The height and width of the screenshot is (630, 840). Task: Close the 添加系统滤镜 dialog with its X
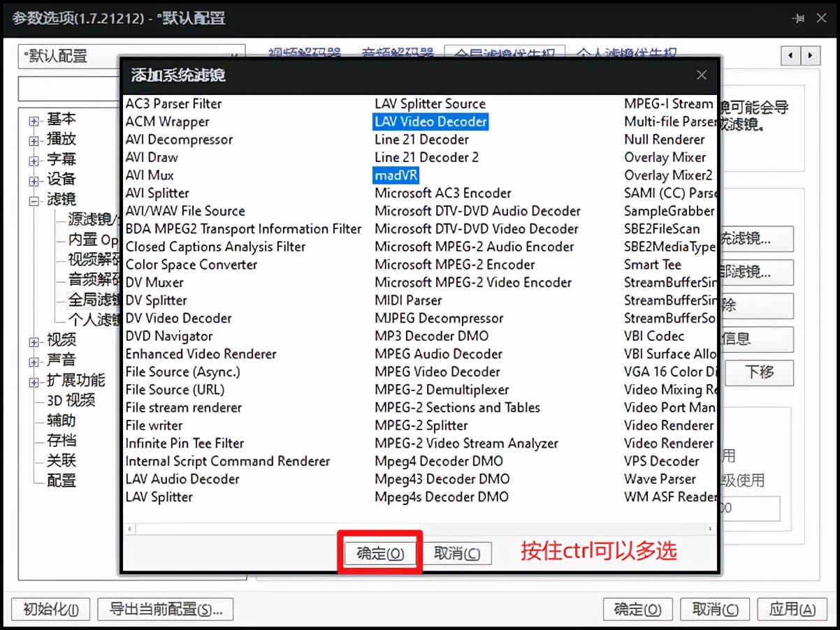pos(702,75)
